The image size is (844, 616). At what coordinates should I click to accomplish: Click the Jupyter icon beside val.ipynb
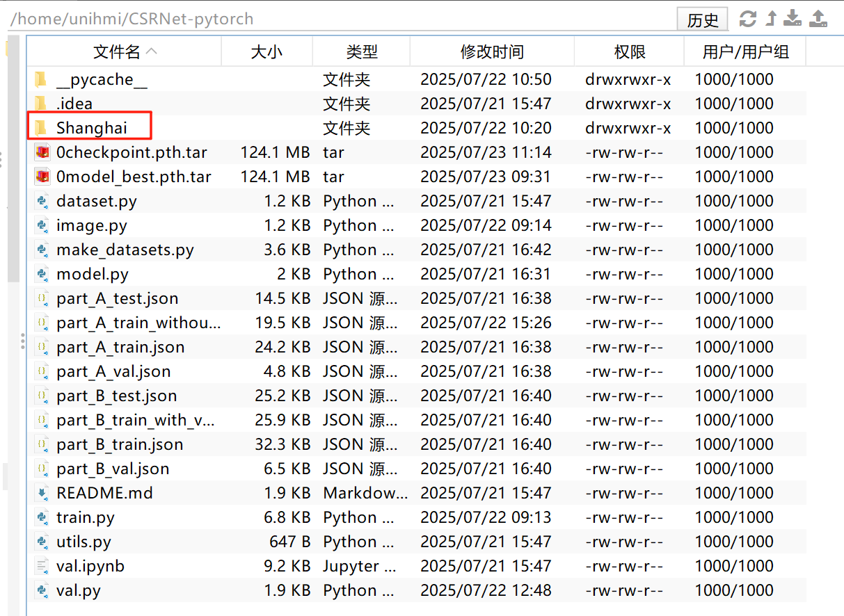pyautogui.click(x=42, y=566)
